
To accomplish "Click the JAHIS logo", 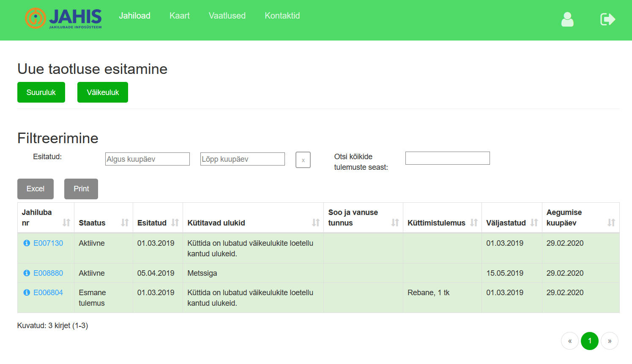I will click(63, 19).
